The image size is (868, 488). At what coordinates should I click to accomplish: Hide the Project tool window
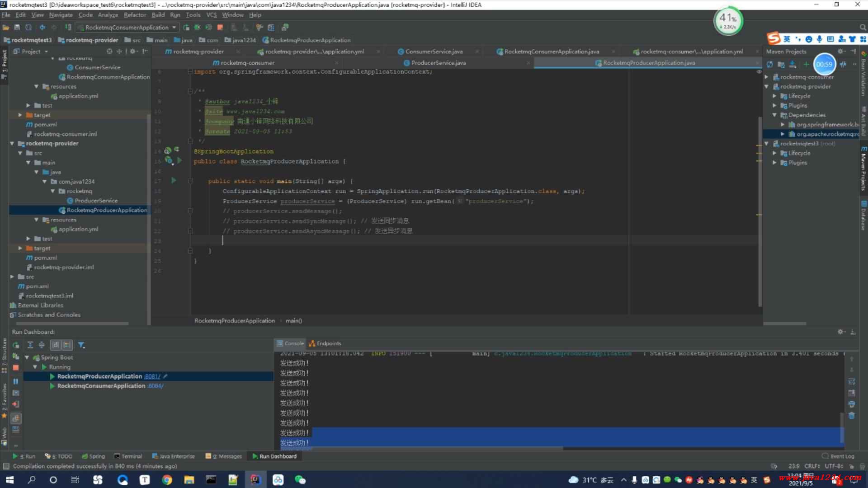[x=145, y=52]
